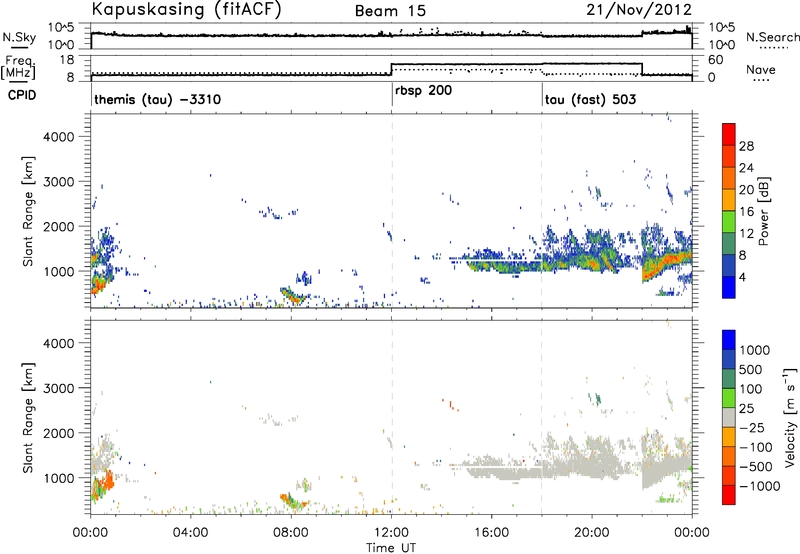Screen dimensions: 800x554
Task: Click the '18' tick of the Freq axis
Action: click(x=67, y=60)
